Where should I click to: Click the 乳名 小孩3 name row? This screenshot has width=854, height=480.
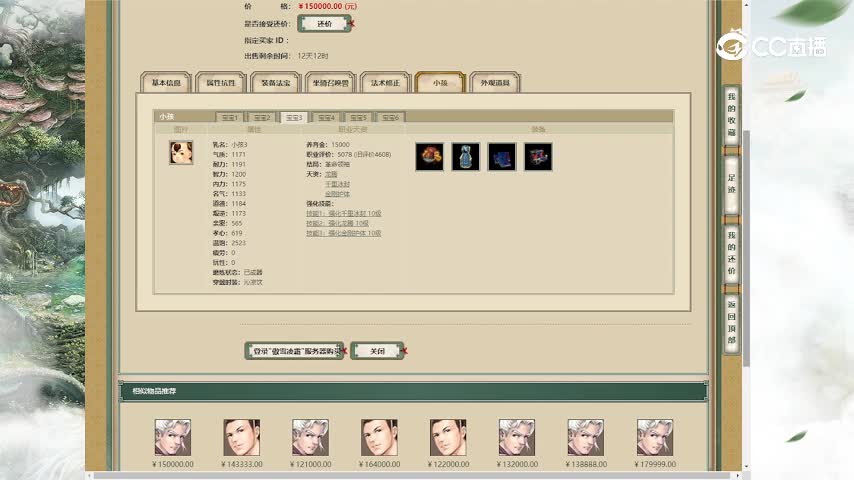(230, 145)
